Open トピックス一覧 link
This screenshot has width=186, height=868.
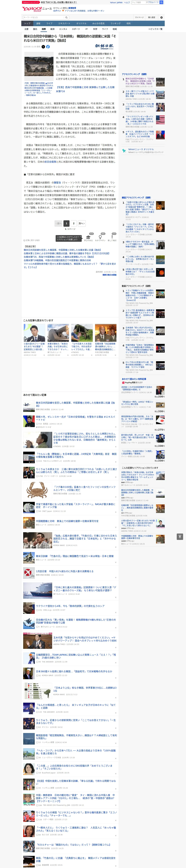click(155, 29)
